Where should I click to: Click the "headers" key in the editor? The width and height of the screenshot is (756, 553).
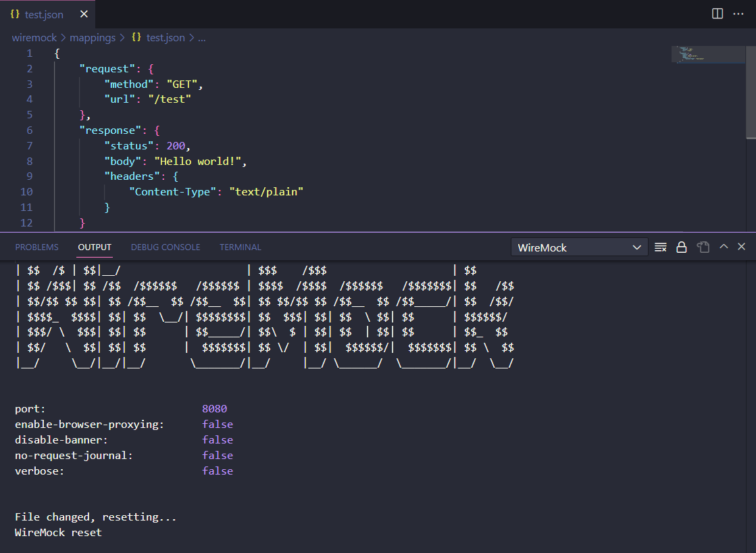point(132,176)
